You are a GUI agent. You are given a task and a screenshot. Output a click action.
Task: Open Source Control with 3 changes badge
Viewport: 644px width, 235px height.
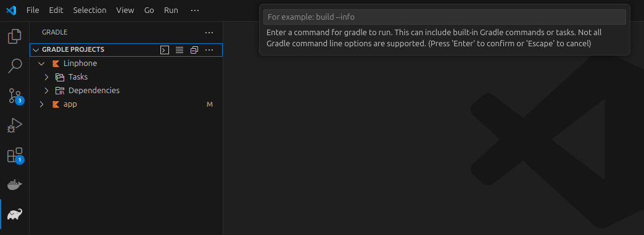[x=15, y=96]
